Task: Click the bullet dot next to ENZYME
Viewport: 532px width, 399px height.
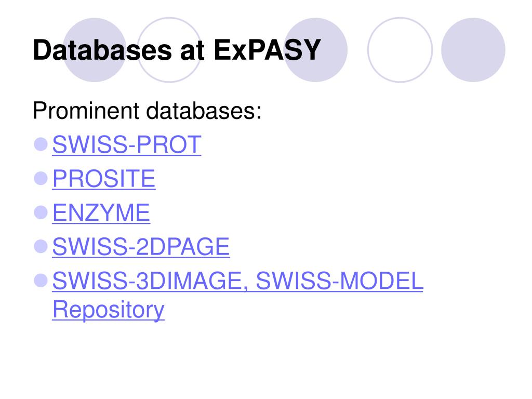Action: click(x=41, y=212)
